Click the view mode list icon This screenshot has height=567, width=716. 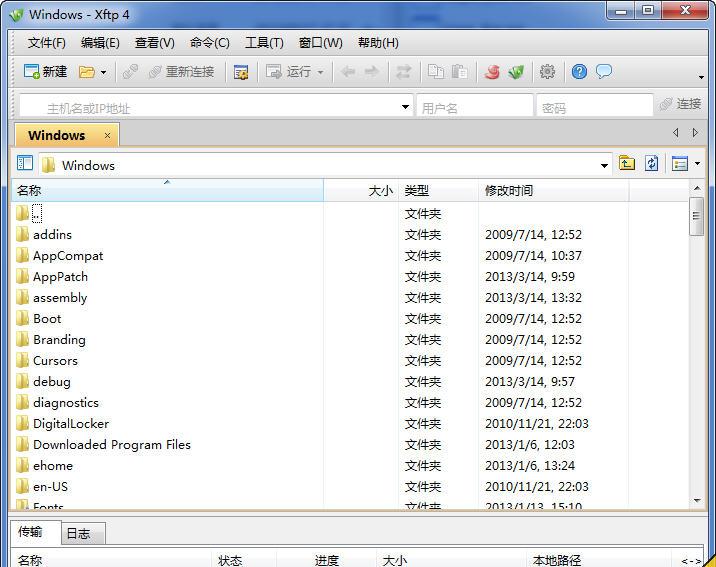680,163
